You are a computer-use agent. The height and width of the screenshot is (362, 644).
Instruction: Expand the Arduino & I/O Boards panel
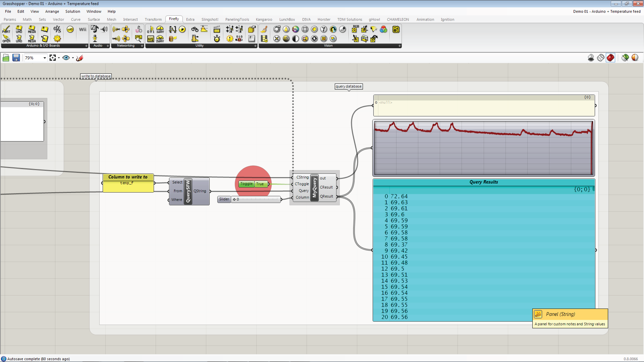pos(86,46)
